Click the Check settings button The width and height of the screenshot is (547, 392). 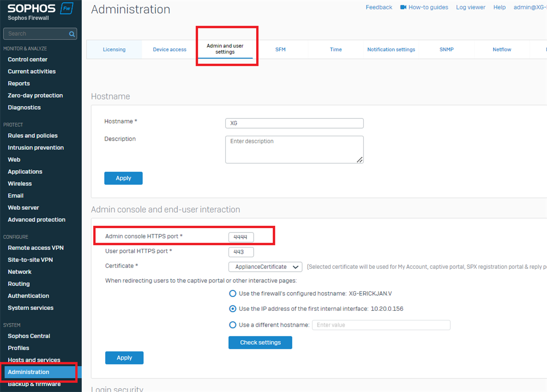pyautogui.click(x=260, y=343)
